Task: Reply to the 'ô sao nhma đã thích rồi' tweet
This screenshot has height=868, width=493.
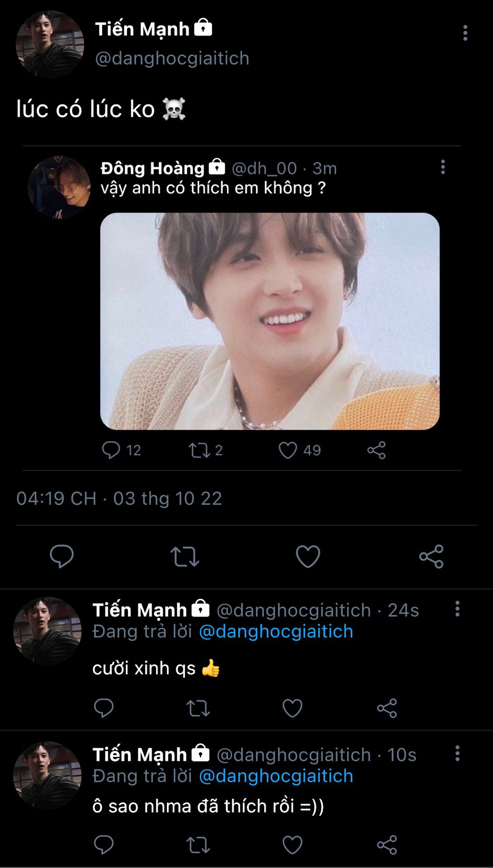Action: (x=104, y=844)
